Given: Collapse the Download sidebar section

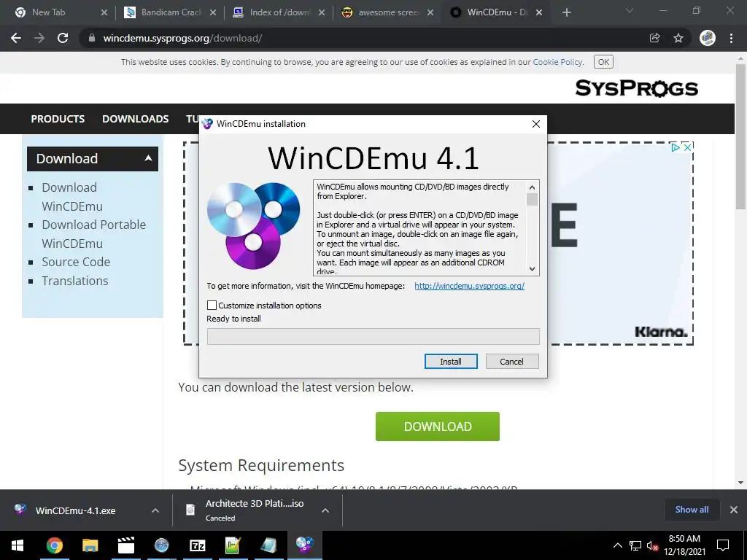Looking at the screenshot, I should point(148,158).
